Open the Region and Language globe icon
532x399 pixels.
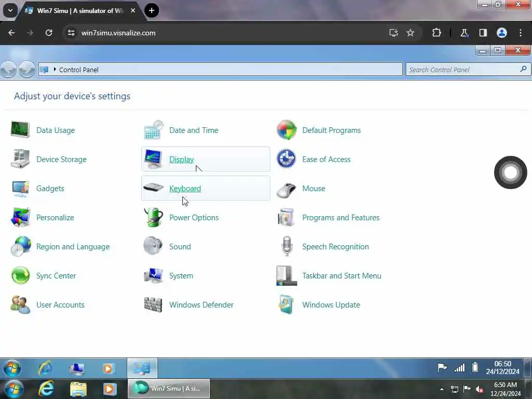[x=20, y=246]
